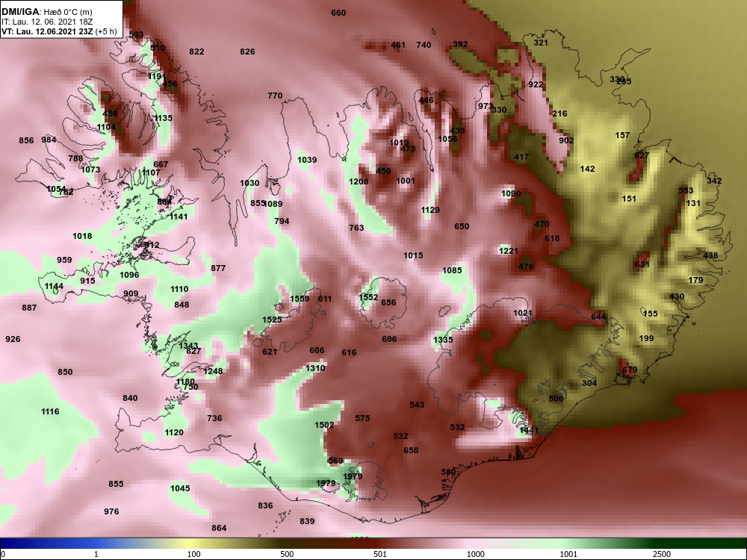Click the legend label '100'
Viewport: 747px width, 560px height.
tap(193, 554)
